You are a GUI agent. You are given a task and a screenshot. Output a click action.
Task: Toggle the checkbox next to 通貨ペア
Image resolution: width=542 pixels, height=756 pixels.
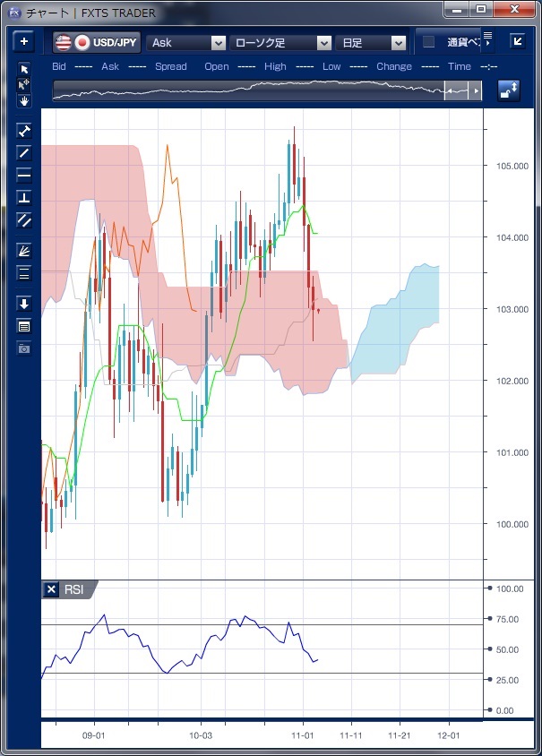click(428, 42)
